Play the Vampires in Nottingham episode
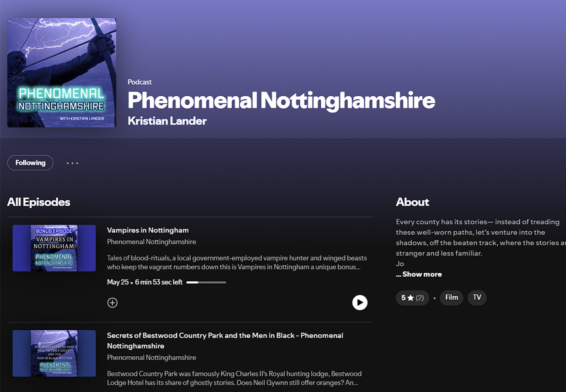 click(360, 302)
